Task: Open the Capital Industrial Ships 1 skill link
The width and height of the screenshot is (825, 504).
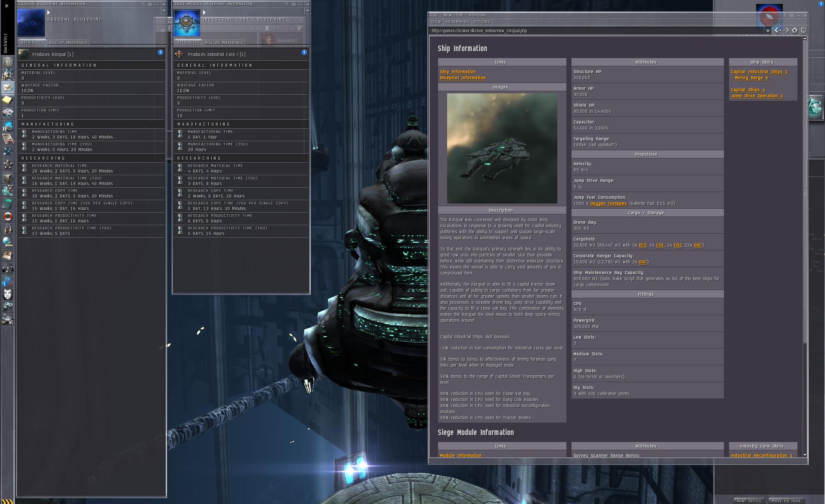Action: 759,72
